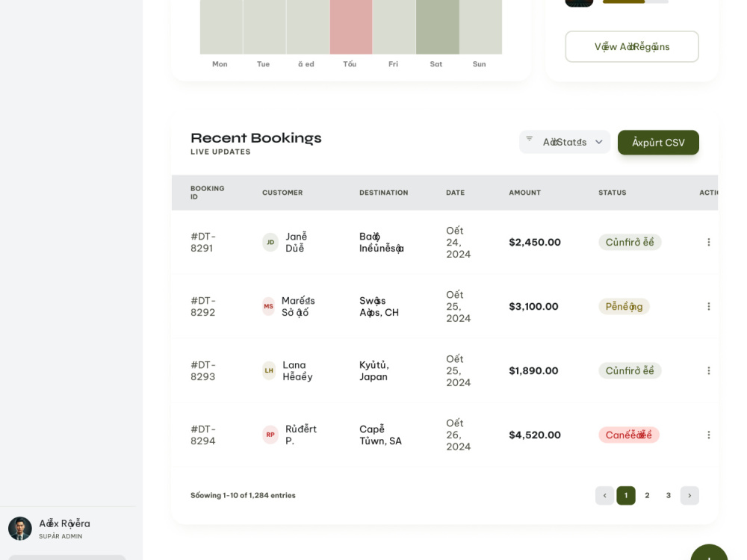The height and width of the screenshot is (560, 747).
Task: Click the Monday chart bar
Action: tap(221, 27)
